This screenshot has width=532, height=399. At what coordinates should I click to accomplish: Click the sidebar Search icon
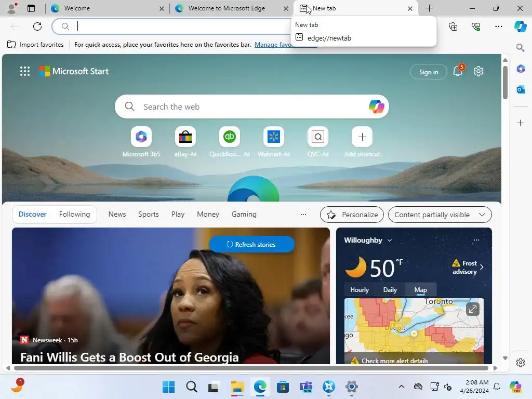(520, 47)
